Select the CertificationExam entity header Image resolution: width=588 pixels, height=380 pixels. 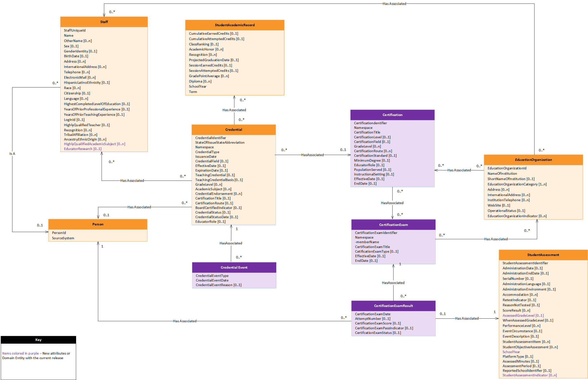pos(393,225)
